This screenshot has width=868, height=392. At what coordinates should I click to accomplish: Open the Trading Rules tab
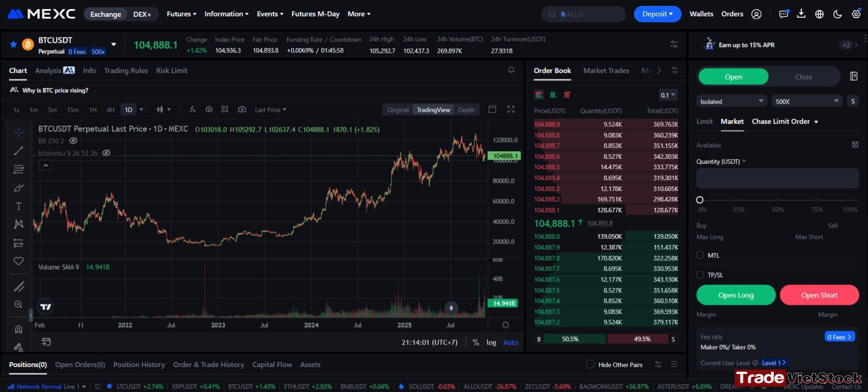(x=126, y=70)
